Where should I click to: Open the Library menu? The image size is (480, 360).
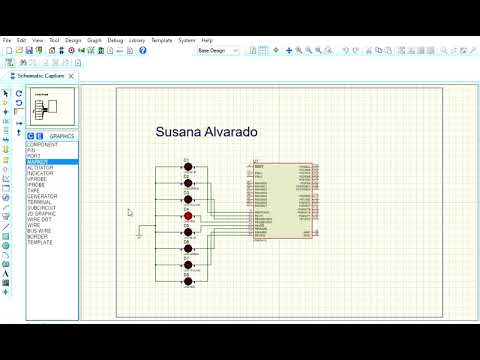pyautogui.click(x=137, y=40)
